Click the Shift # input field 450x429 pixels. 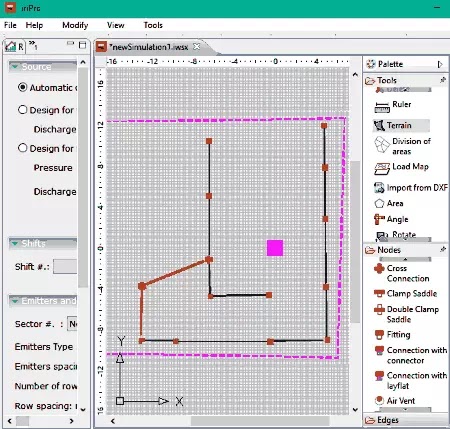[65, 267]
